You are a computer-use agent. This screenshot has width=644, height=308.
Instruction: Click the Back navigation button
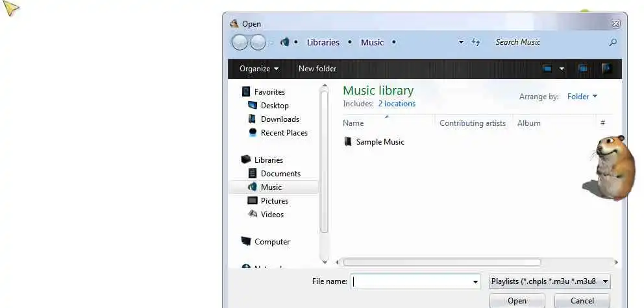point(240,42)
